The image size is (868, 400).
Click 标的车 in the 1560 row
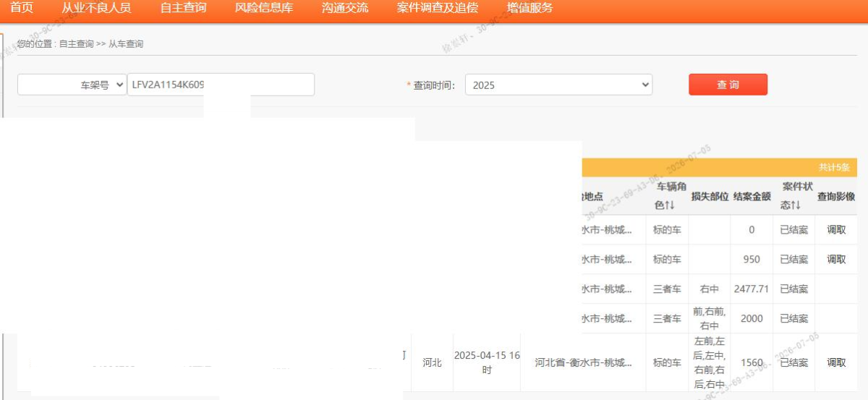(x=666, y=363)
